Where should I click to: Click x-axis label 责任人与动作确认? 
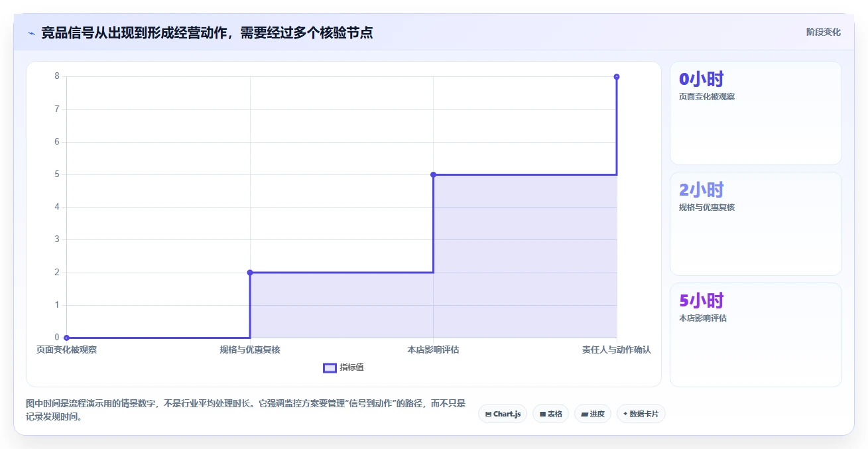pyautogui.click(x=617, y=350)
